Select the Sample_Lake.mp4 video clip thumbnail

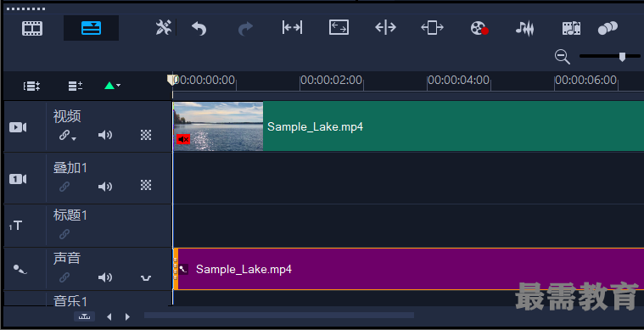click(x=218, y=126)
